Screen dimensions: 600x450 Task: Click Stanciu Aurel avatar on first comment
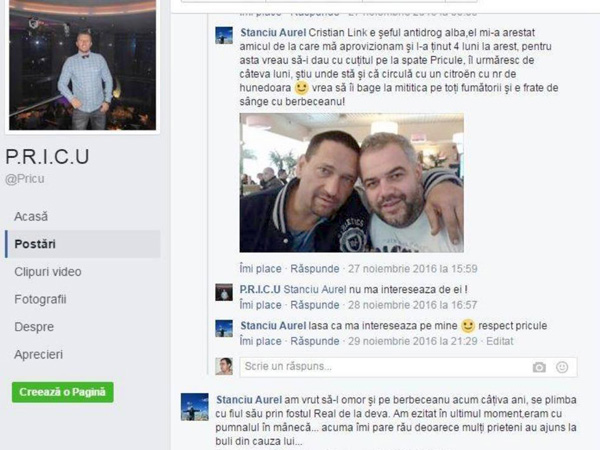pos(224,36)
